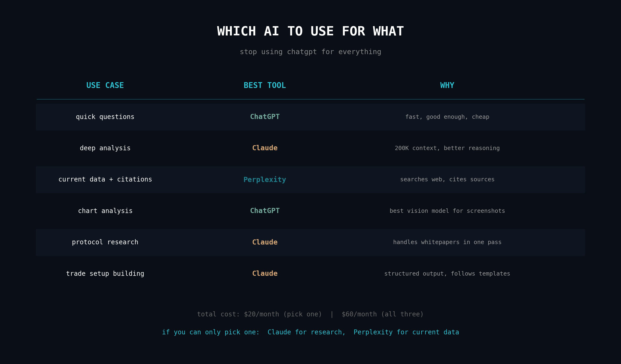Click the 'deep analysis' use case
621x364 pixels.
point(105,148)
